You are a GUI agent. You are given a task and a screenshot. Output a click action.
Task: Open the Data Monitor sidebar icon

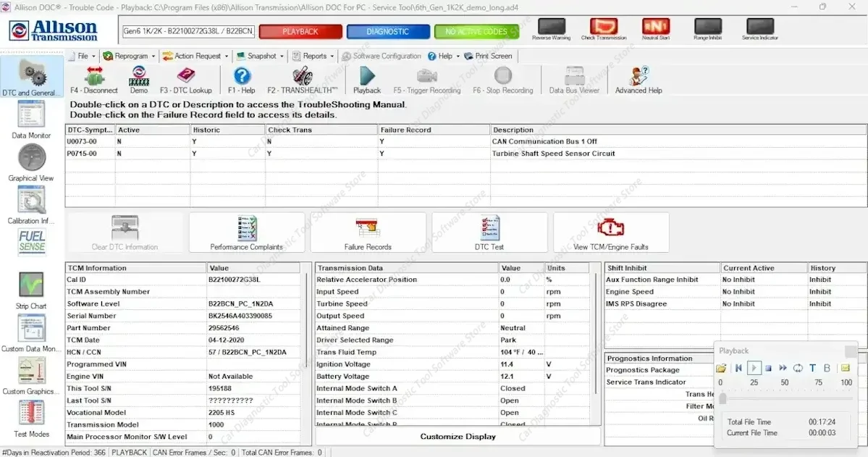coord(31,120)
